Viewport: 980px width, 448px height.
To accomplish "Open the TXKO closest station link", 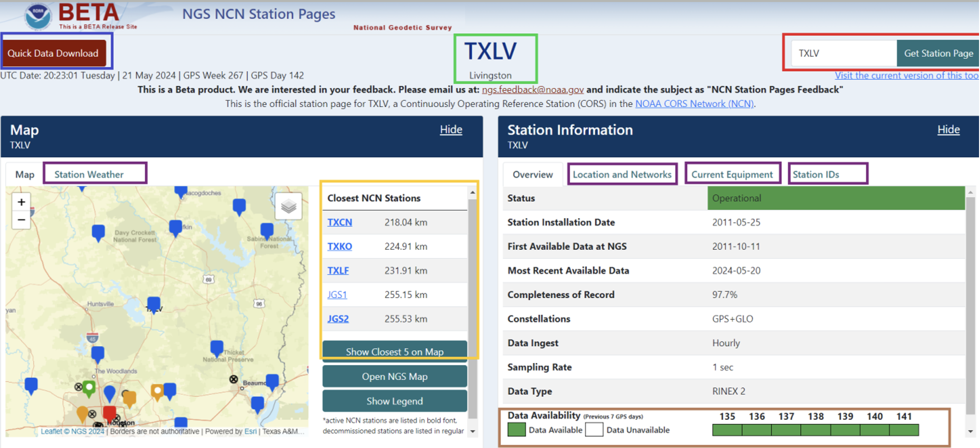I will click(339, 246).
